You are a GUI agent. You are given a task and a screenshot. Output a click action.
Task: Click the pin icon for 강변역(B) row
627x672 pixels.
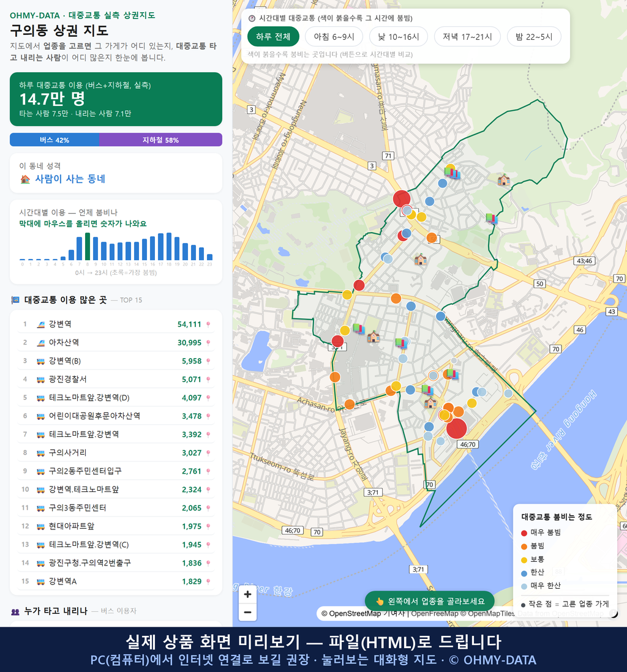tap(208, 361)
